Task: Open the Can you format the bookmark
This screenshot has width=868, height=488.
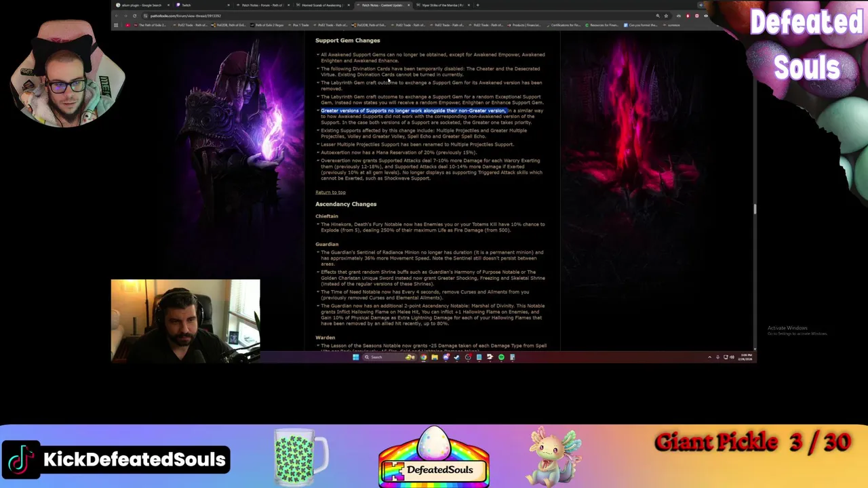Action: pos(641,25)
